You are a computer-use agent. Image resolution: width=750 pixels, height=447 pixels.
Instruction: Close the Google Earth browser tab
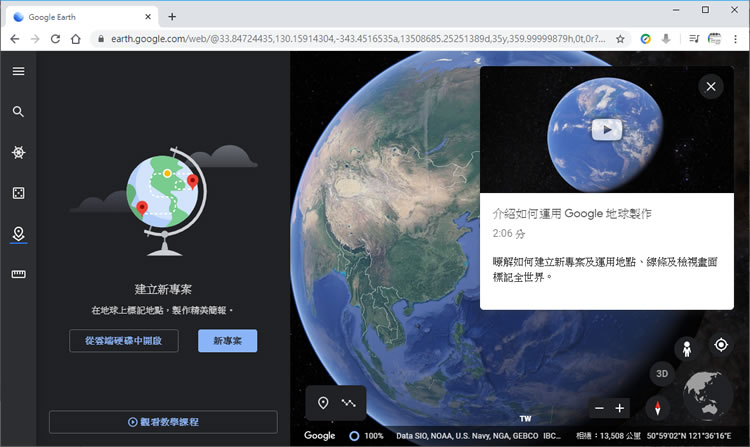[x=148, y=17]
